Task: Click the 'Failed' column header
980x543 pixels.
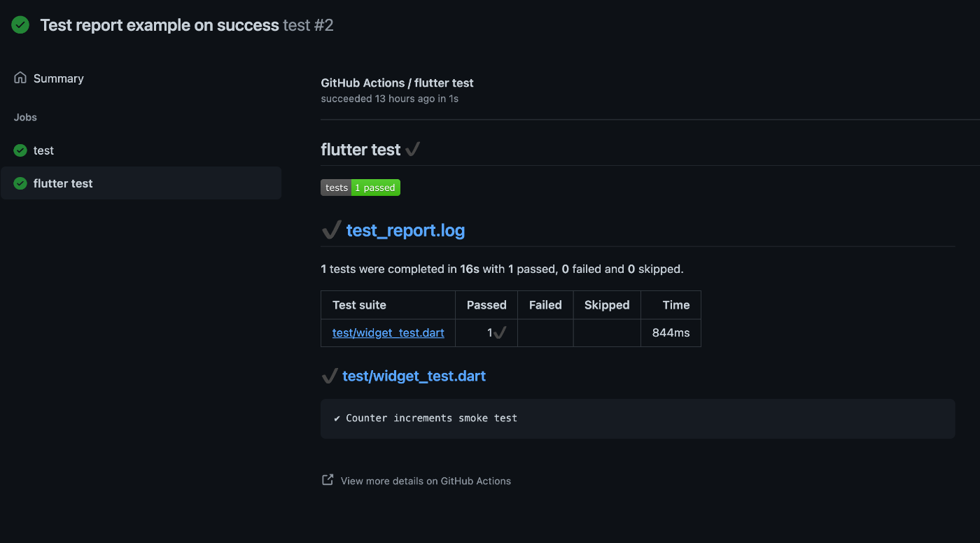Action: pos(545,305)
